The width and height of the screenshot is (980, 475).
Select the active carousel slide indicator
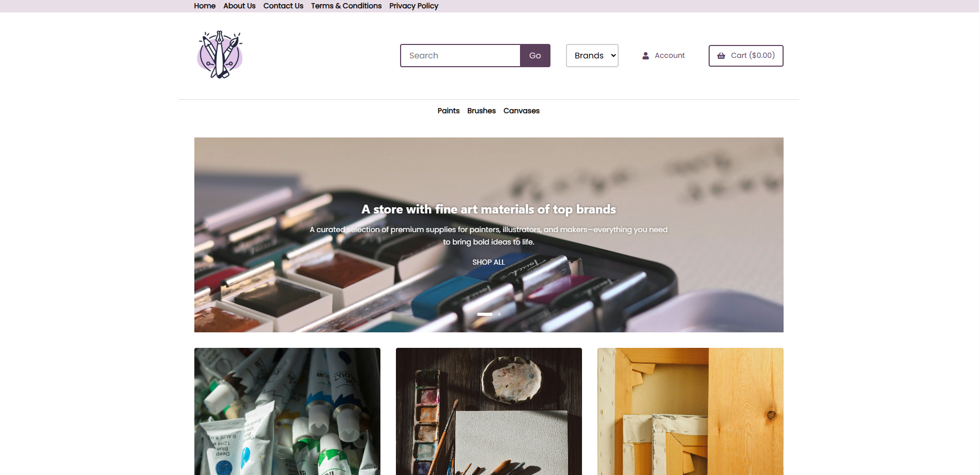coord(485,314)
